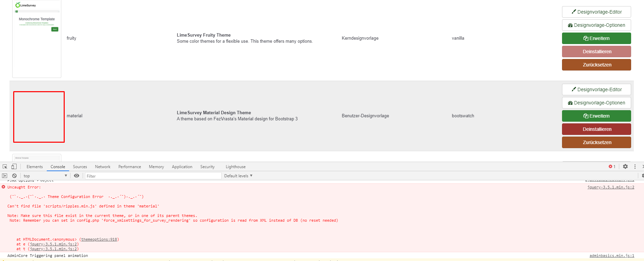Open Designvorlage-Editor for the fruity theme

coord(597,12)
